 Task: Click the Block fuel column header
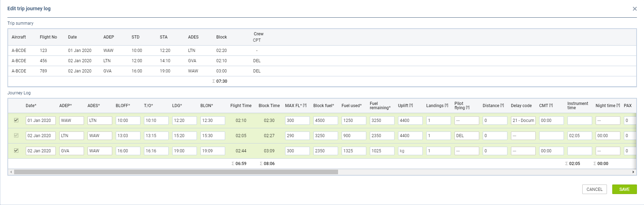[324, 106]
